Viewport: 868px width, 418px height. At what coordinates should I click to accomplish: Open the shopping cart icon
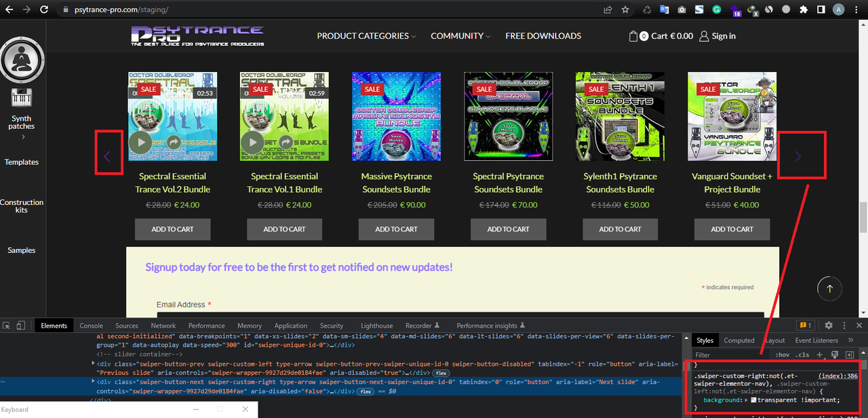click(x=633, y=36)
